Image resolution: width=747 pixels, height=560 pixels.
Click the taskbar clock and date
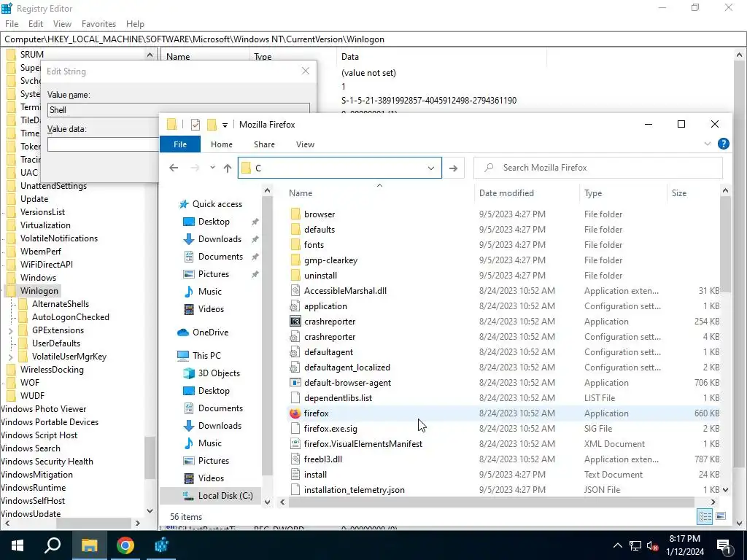(x=684, y=545)
